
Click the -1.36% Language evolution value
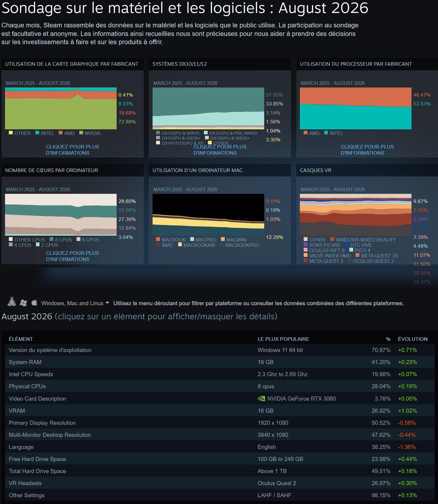point(407,447)
